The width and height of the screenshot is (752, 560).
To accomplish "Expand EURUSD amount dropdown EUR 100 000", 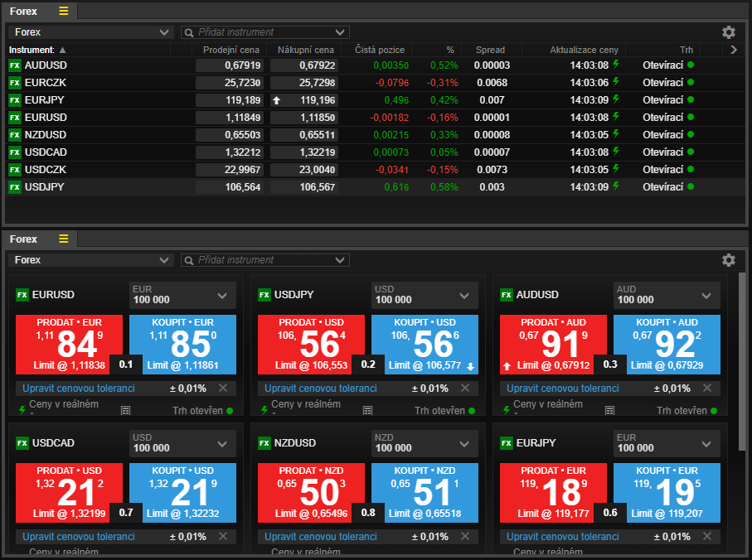I will click(x=182, y=295).
